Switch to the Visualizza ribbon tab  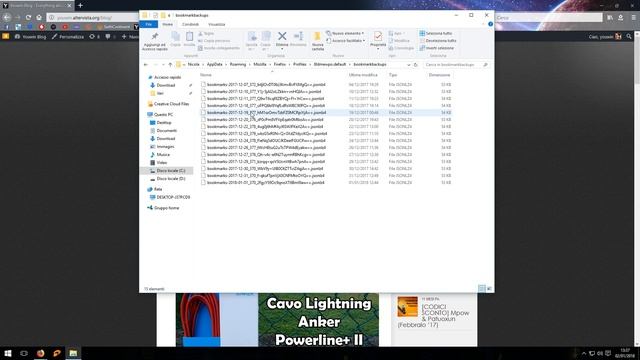[x=216, y=24]
